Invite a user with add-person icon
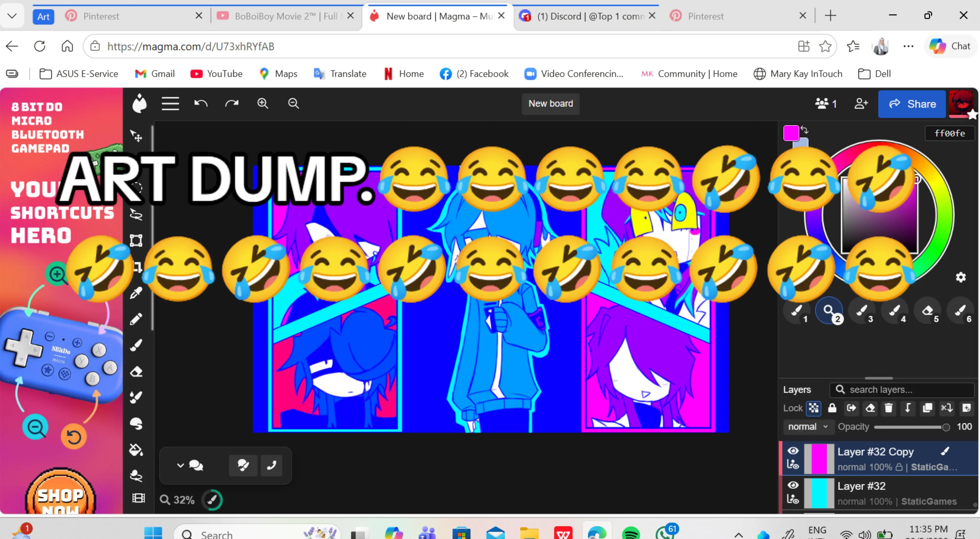 click(861, 103)
